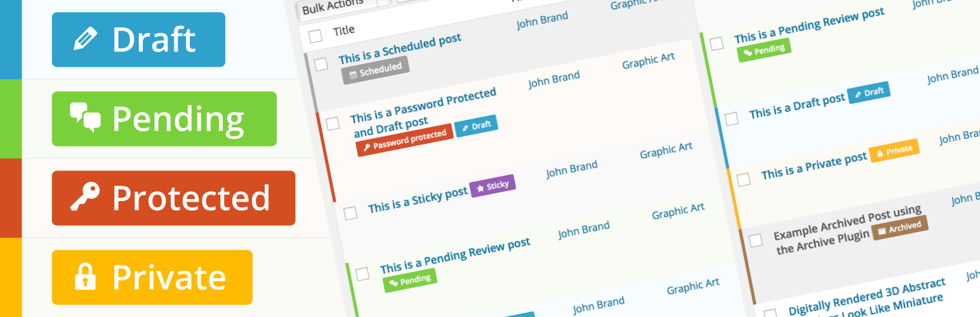
Task: Check the select-all box beside Title
Action: pyautogui.click(x=315, y=36)
